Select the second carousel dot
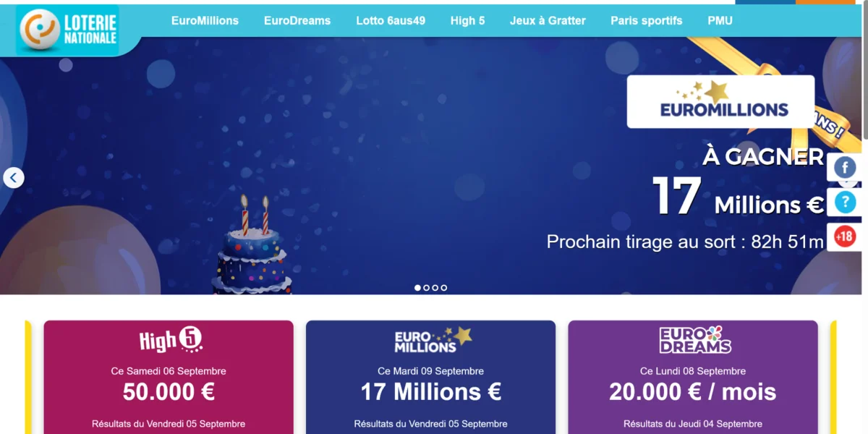This screenshot has width=868, height=434. [426, 288]
